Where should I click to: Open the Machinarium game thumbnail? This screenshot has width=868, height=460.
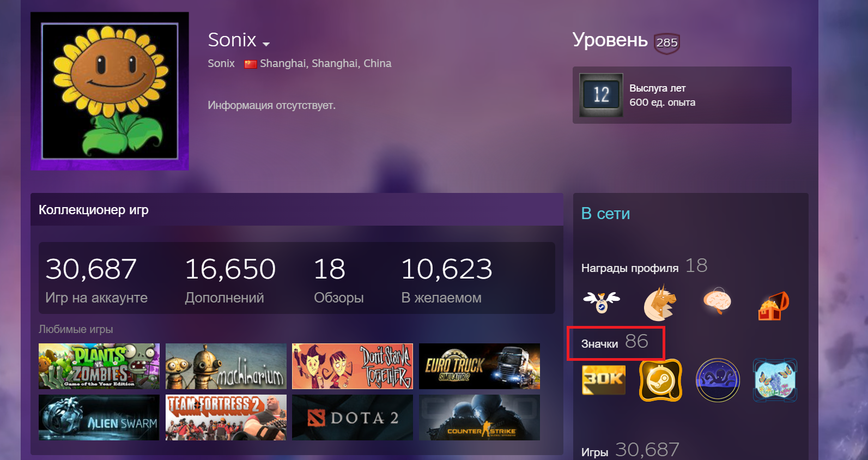click(226, 366)
